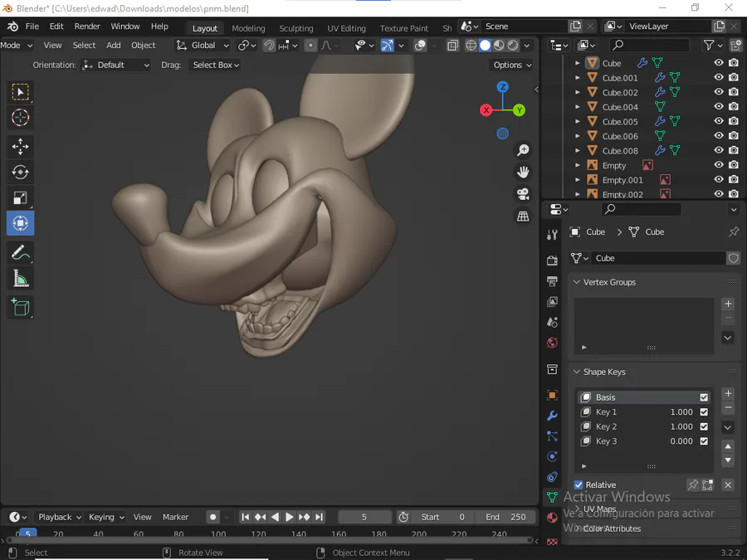Select the Select Box tool in toolbar
This screenshot has height=560, width=747.
point(21,91)
